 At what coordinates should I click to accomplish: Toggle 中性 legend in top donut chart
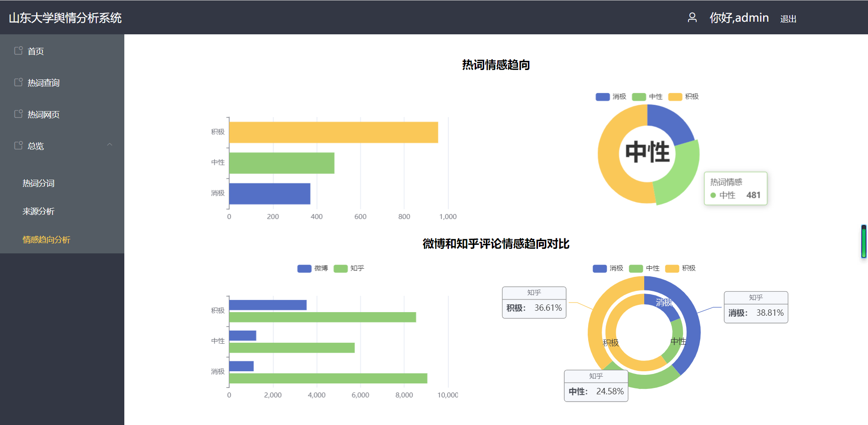pyautogui.click(x=647, y=97)
